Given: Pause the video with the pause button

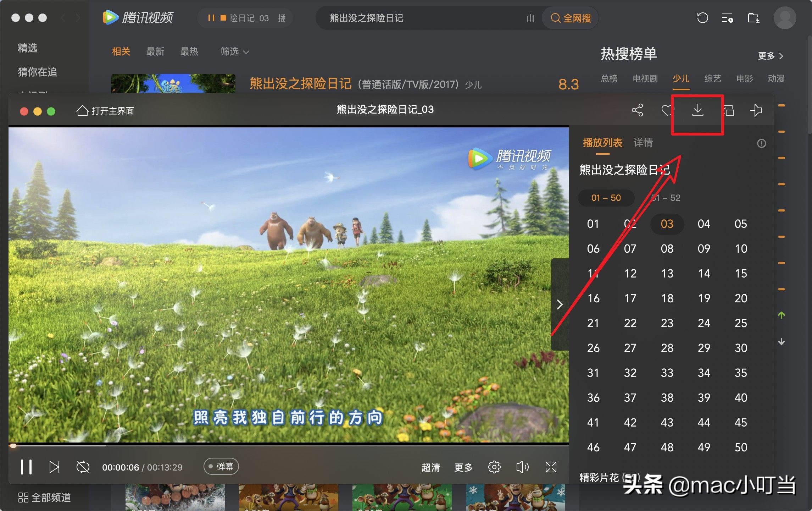Looking at the screenshot, I should click(x=27, y=467).
